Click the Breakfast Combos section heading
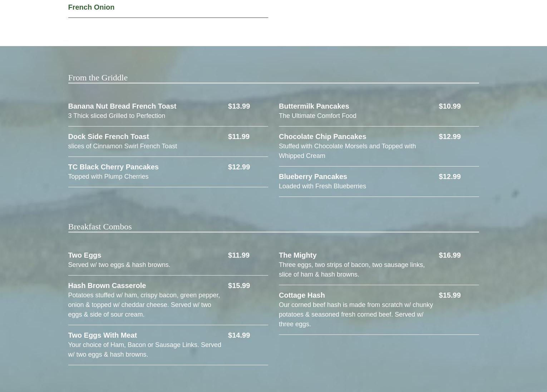 point(100,227)
